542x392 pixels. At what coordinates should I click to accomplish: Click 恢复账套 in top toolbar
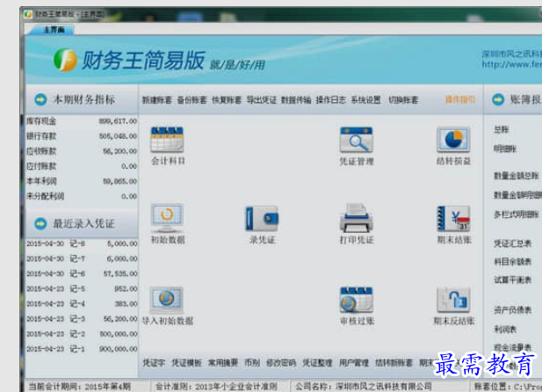point(227,100)
